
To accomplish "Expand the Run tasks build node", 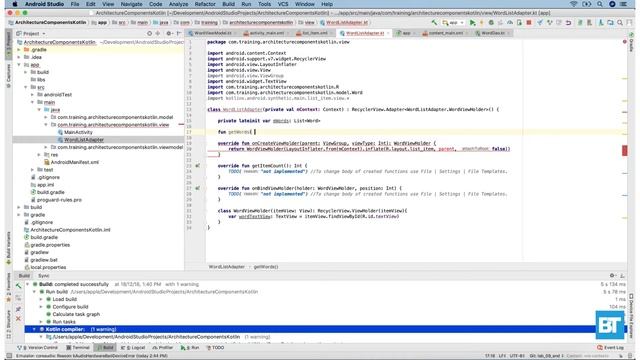I will [x=41, y=322].
